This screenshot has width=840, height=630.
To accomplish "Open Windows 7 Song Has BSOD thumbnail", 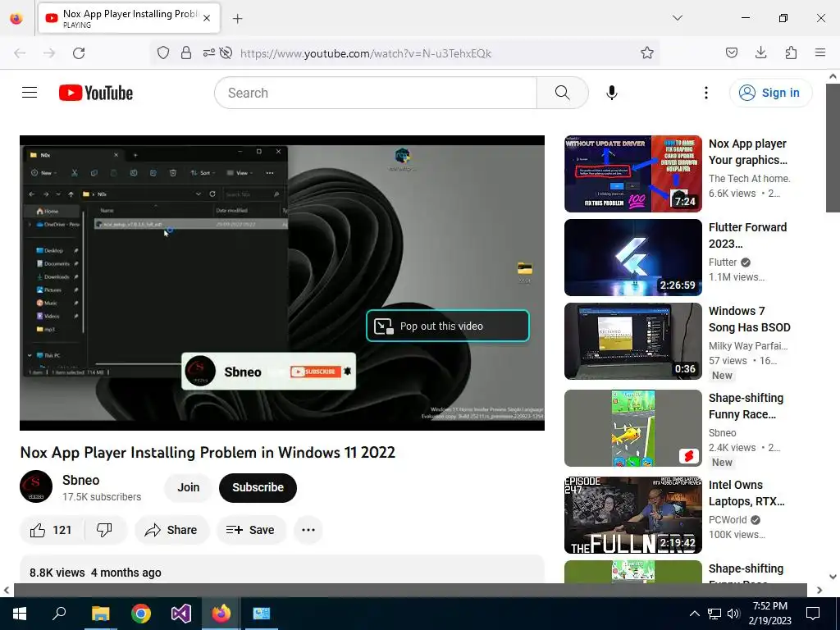I will click(632, 340).
